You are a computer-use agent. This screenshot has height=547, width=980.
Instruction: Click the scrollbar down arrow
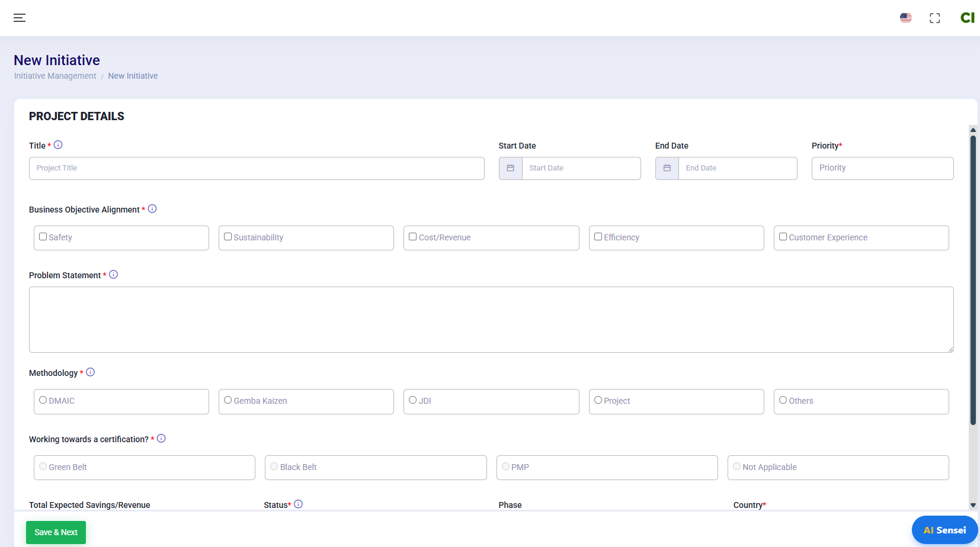972,505
